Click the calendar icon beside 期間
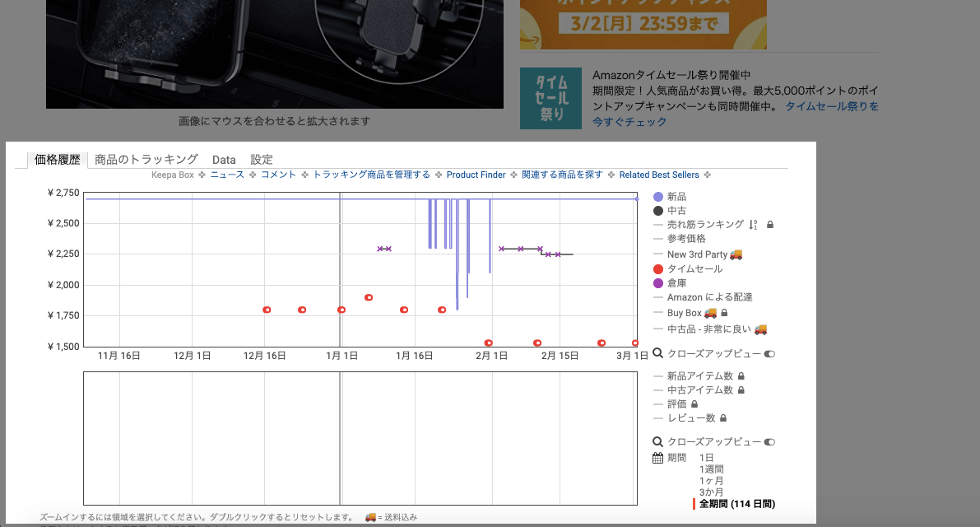This screenshot has width=980, height=527. [x=657, y=458]
